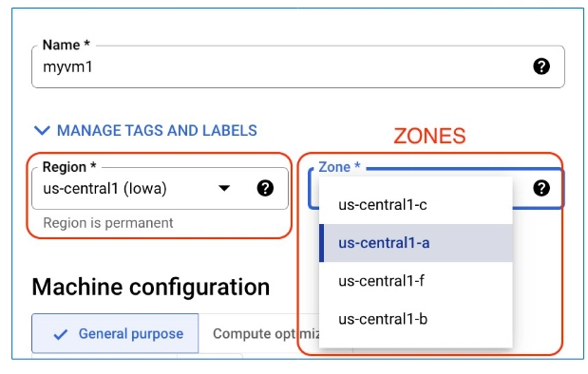Click the Region field help icon
The height and width of the screenshot is (374, 588).
coord(265,188)
